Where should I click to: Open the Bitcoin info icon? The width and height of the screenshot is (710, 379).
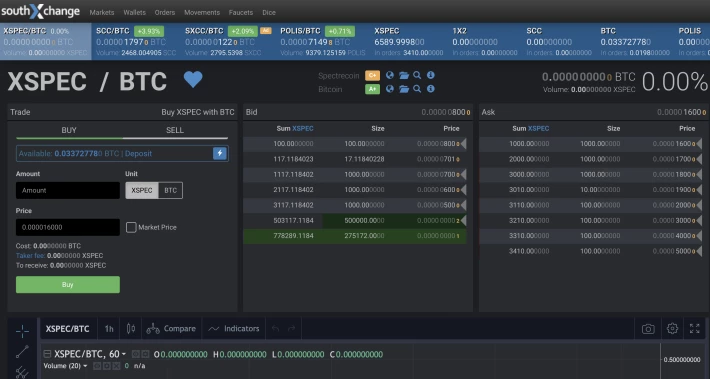click(x=431, y=89)
